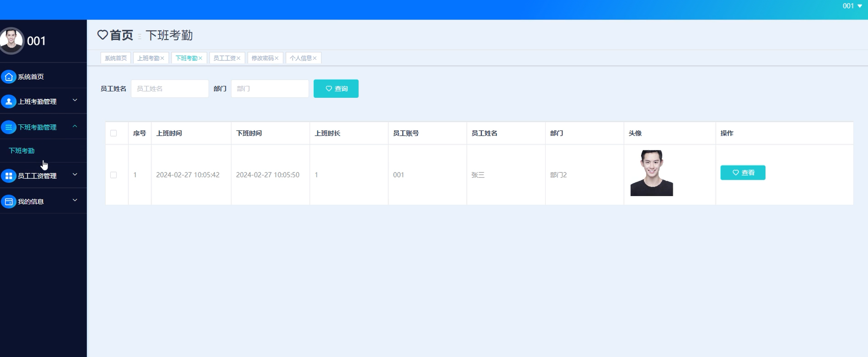This screenshot has width=868, height=357.
Task: Click the 员工姓名 input field
Action: click(170, 89)
